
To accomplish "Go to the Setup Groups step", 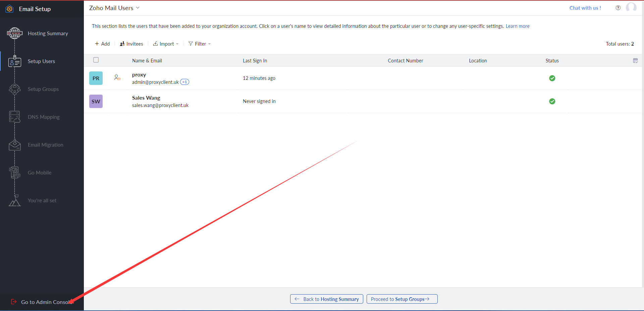I will (x=43, y=89).
